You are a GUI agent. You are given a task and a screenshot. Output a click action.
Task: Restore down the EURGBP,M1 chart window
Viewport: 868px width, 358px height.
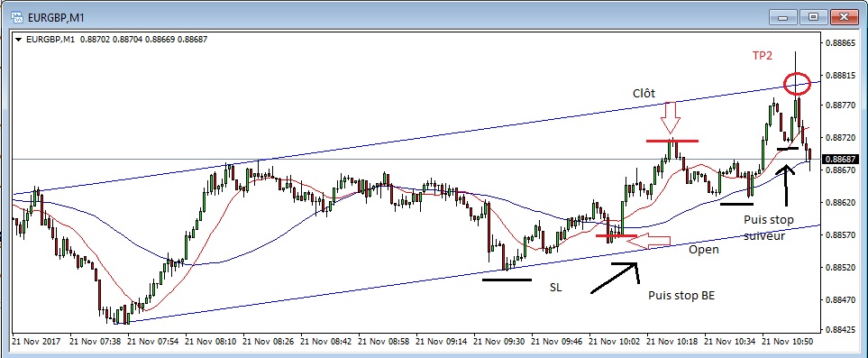pos(814,16)
